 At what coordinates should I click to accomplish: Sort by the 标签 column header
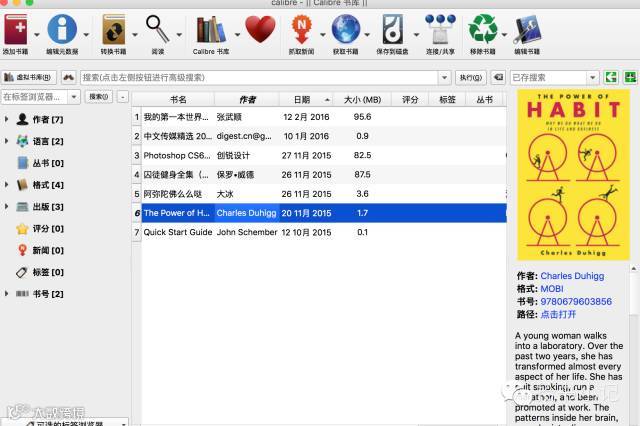(447, 100)
